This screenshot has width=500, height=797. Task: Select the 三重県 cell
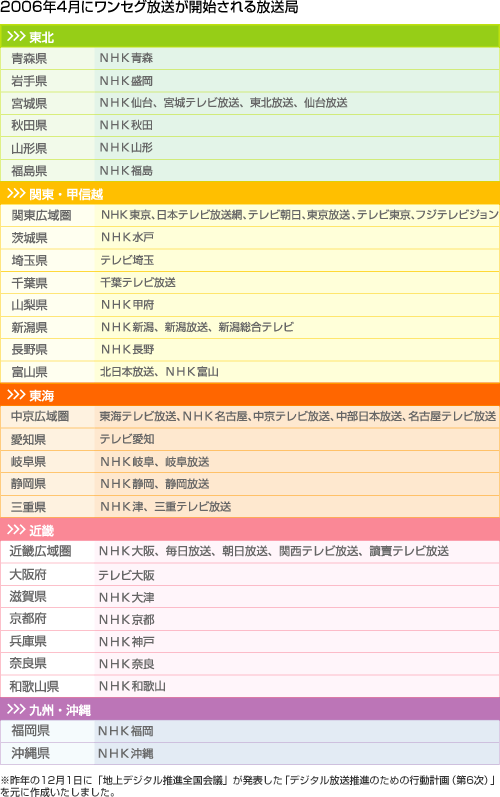click(x=47, y=506)
